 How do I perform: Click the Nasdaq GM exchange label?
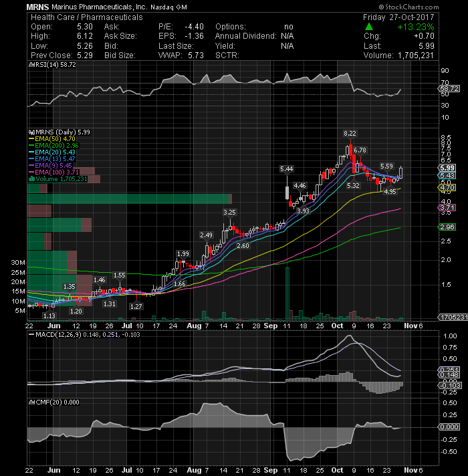(168, 7)
